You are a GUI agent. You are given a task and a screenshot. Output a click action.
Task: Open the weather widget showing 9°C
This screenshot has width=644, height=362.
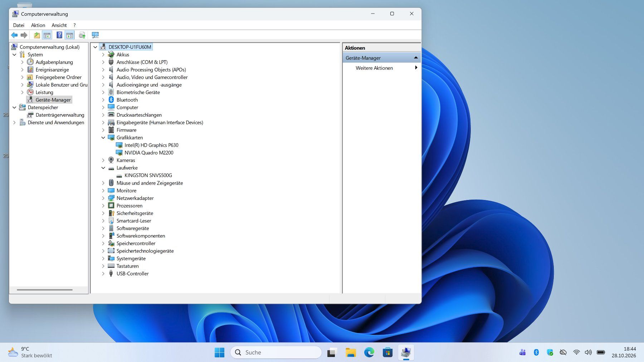pos(30,352)
